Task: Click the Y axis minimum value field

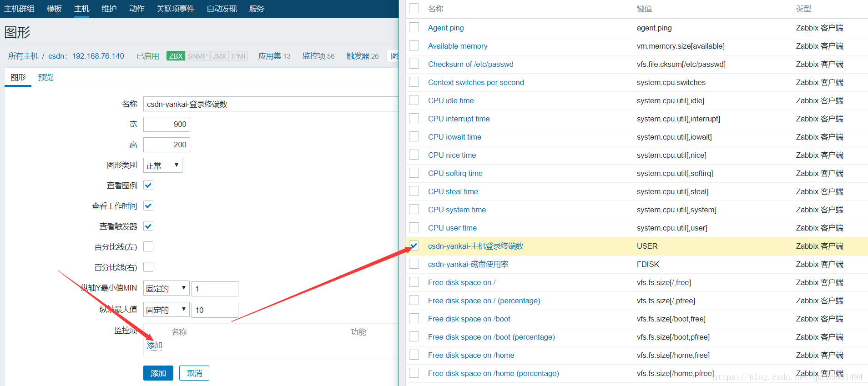Action: pos(215,289)
